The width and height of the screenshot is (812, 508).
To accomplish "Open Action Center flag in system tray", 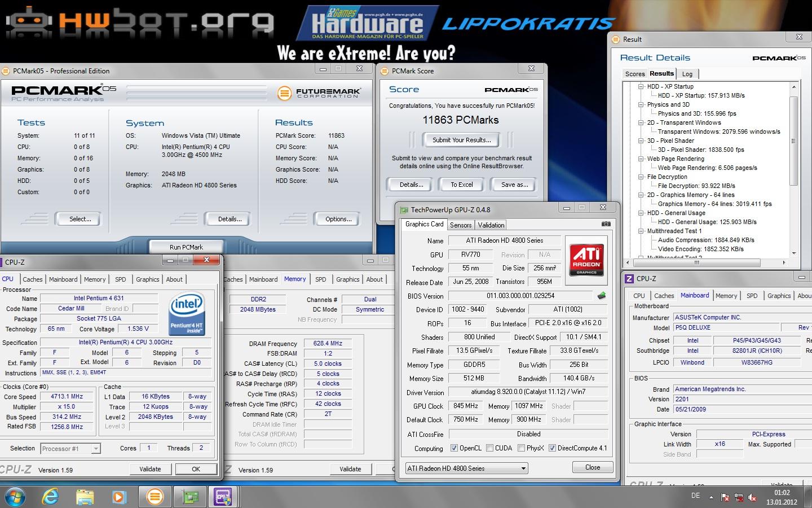I will click(x=725, y=497).
